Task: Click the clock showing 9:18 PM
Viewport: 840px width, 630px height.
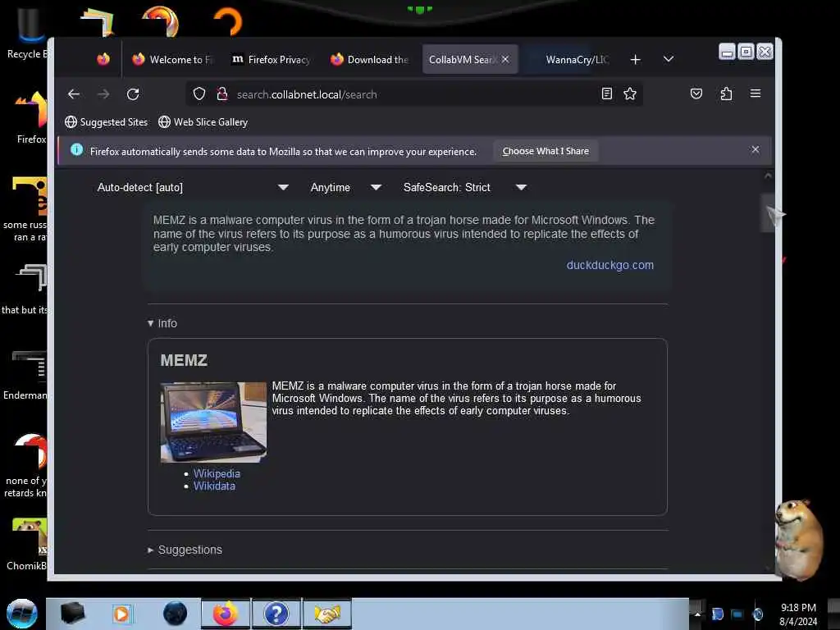Action: (797, 614)
